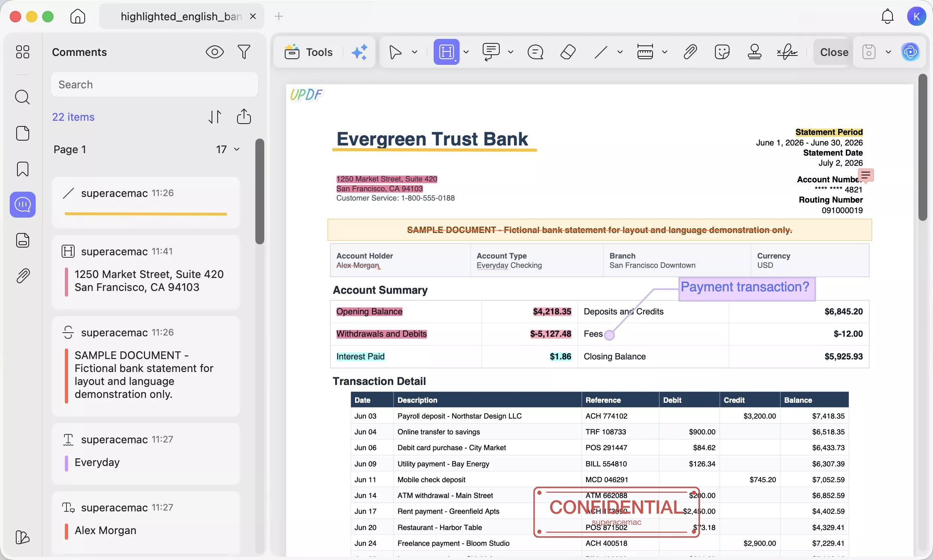Open the sticker tool
Image resolution: width=933 pixels, height=560 pixels.
tap(722, 52)
